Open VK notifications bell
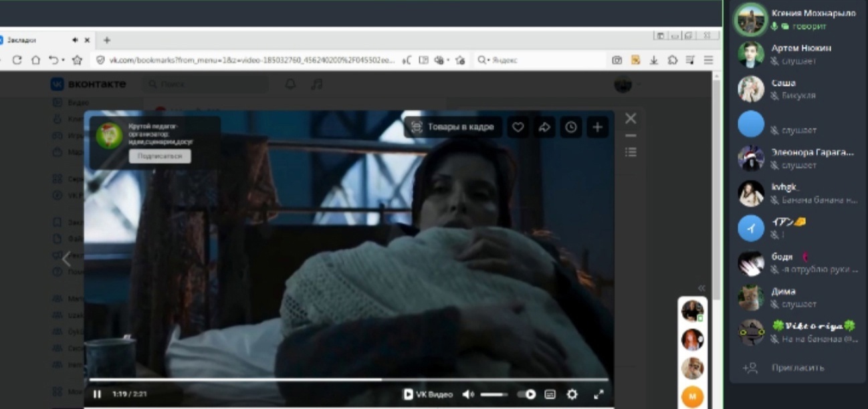Screen dimensions: 868x409 point(290,84)
